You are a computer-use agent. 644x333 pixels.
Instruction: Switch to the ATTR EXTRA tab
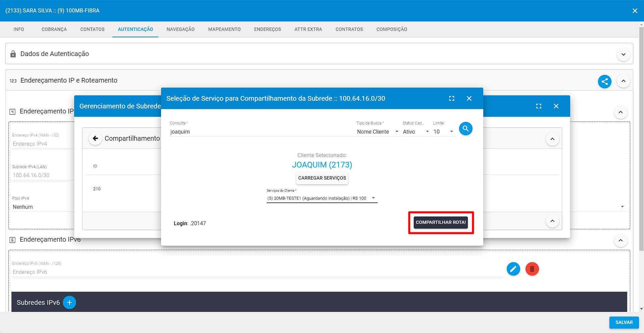click(x=308, y=29)
